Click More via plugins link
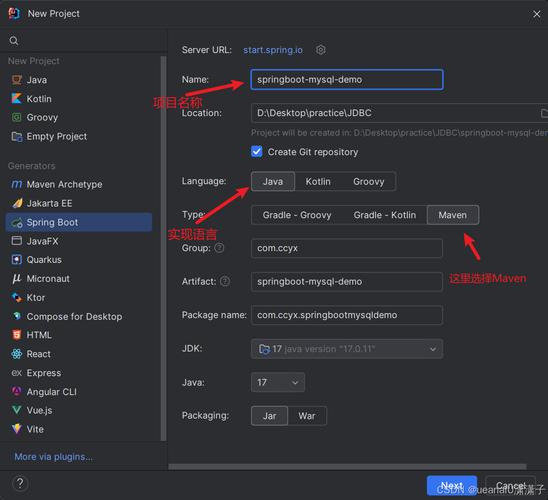The height and width of the screenshot is (500, 548). [x=53, y=457]
